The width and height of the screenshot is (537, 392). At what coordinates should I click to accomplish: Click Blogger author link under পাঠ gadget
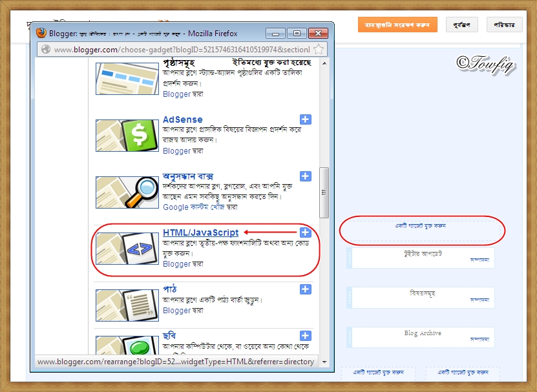(176, 311)
